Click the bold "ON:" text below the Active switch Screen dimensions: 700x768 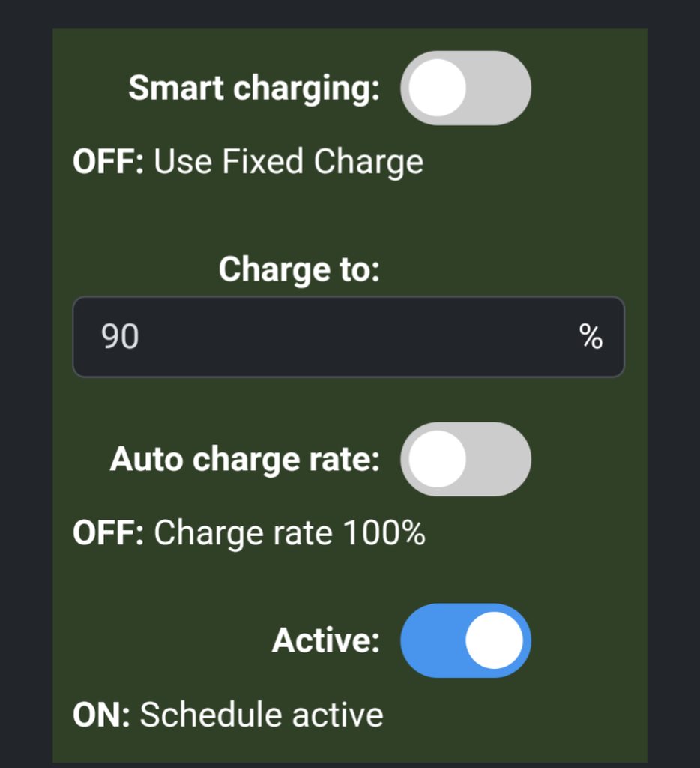[x=101, y=715]
